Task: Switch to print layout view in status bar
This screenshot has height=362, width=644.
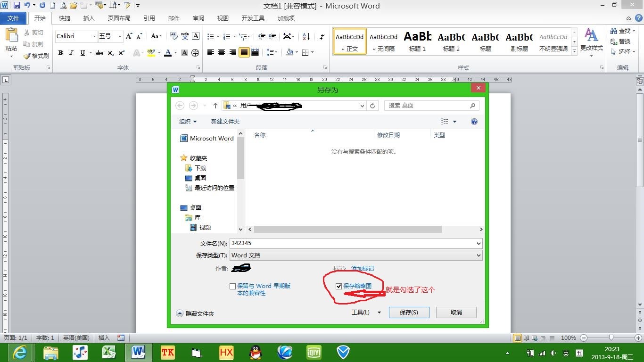Action: point(518,338)
